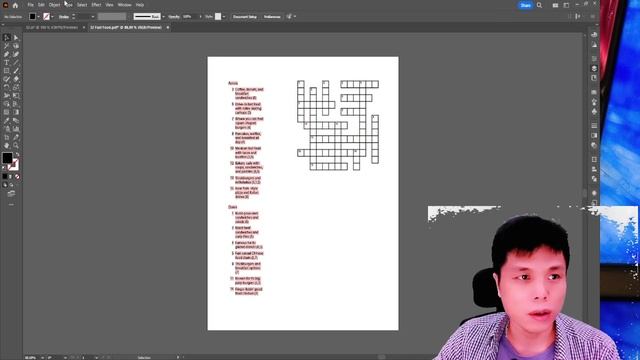Open the File menu
This screenshot has width=640, height=360.
(31, 5)
